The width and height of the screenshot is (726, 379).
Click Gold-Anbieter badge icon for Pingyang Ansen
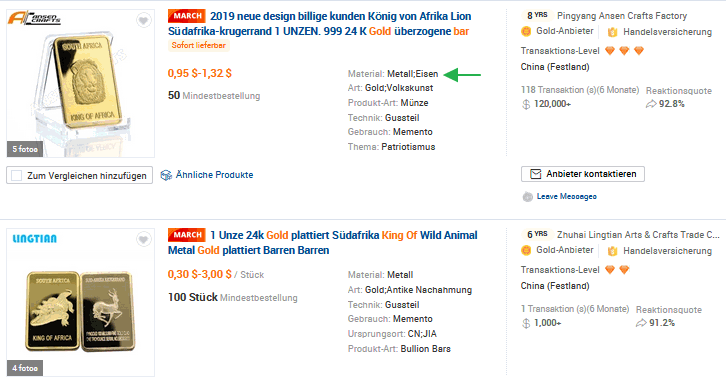[x=526, y=31]
